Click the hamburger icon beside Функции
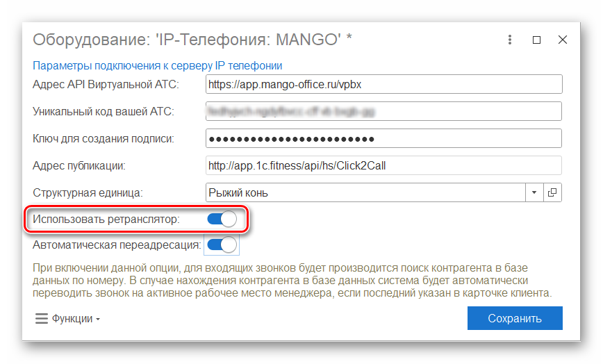The width and height of the screenshot is (603, 364). pyautogui.click(x=42, y=319)
